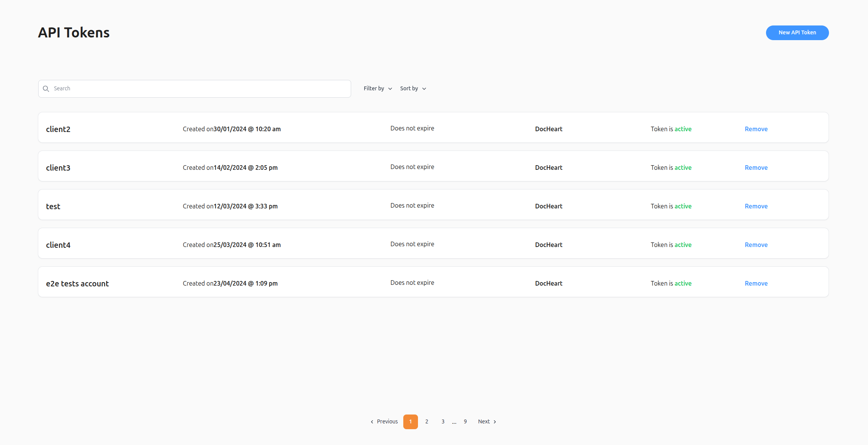
Task: Click the client2 token name
Action: pos(58,129)
